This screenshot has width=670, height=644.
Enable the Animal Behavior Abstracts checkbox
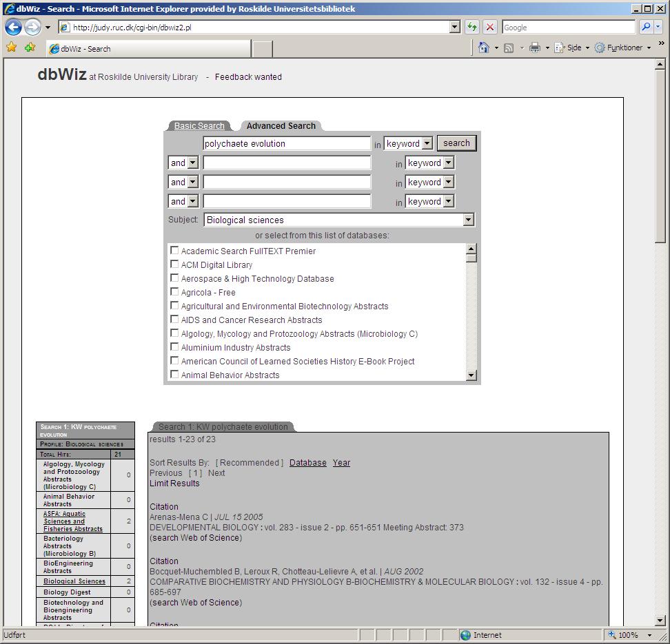tap(174, 375)
